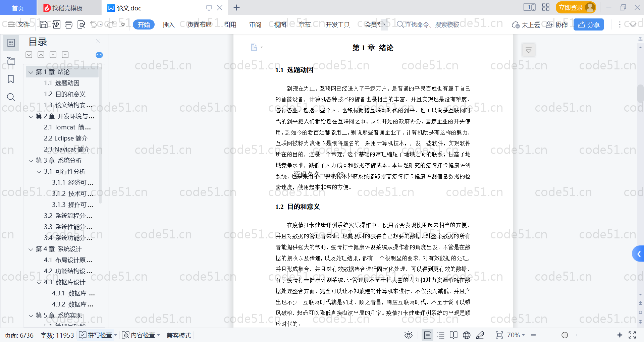The width and height of the screenshot is (644, 342).
Task: Switch to page view mode icon
Action: [427, 335]
